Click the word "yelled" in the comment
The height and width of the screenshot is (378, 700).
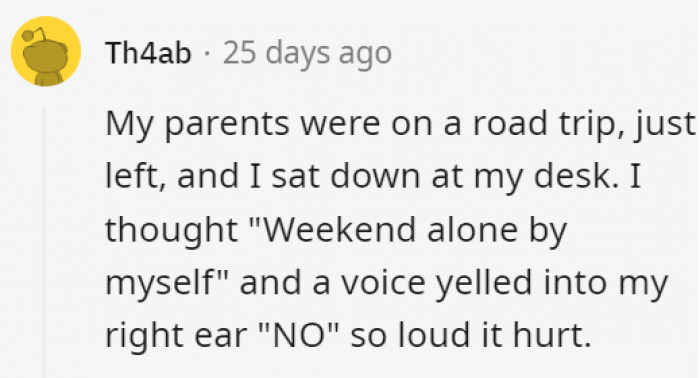tap(483, 284)
